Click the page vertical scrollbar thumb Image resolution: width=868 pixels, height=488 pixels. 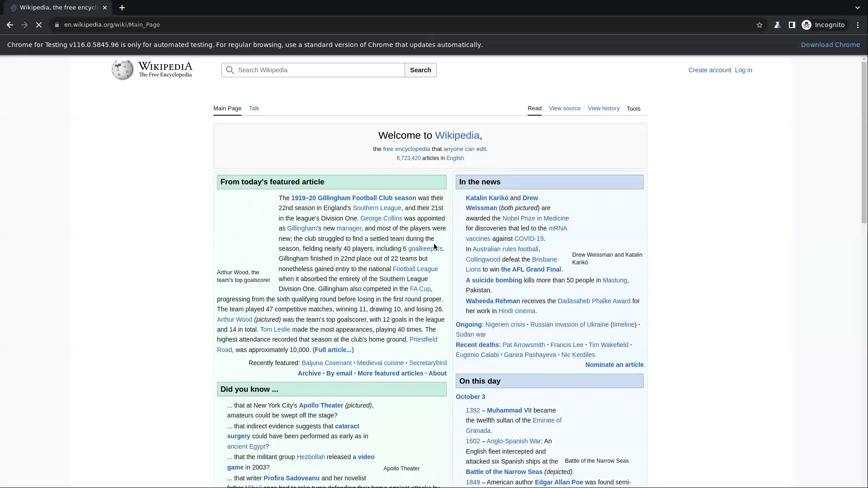864,142
